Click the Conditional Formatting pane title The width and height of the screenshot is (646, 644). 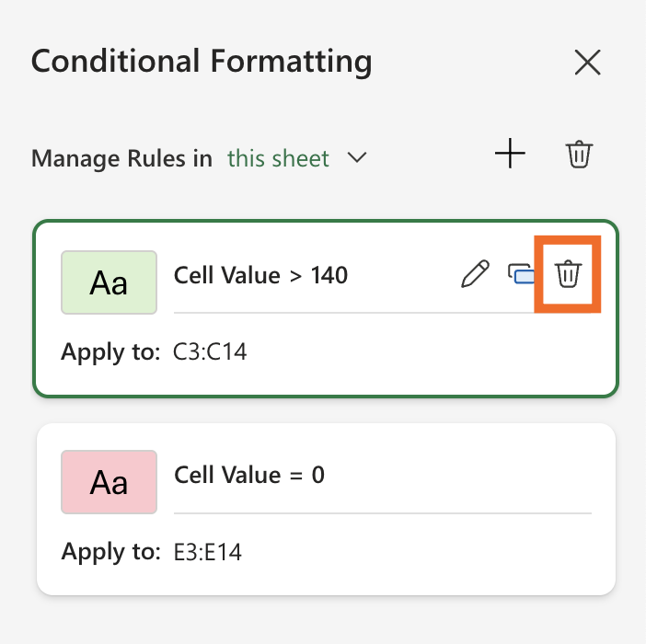[202, 62]
